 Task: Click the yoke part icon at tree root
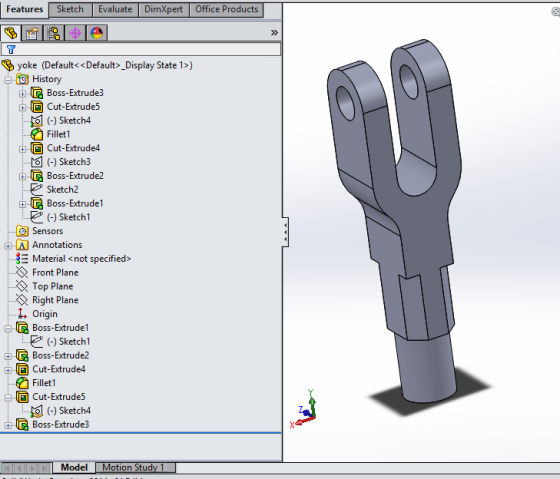[x=8, y=65]
